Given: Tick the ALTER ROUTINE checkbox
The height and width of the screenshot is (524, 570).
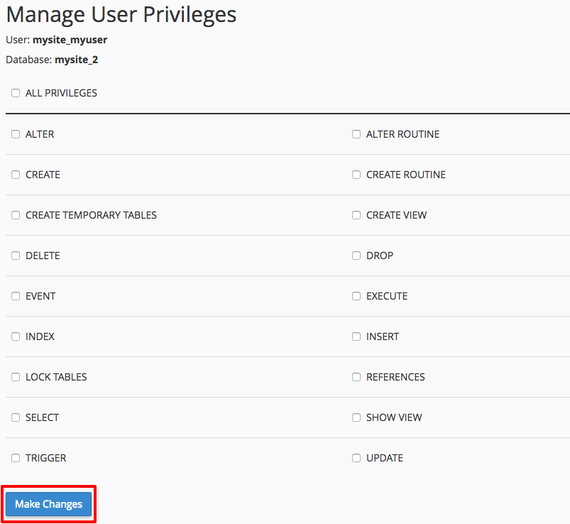Looking at the screenshot, I should pyautogui.click(x=356, y=134).
